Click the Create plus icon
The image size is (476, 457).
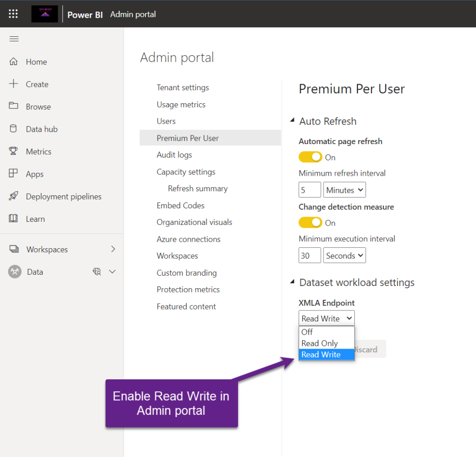click(13, 84)
